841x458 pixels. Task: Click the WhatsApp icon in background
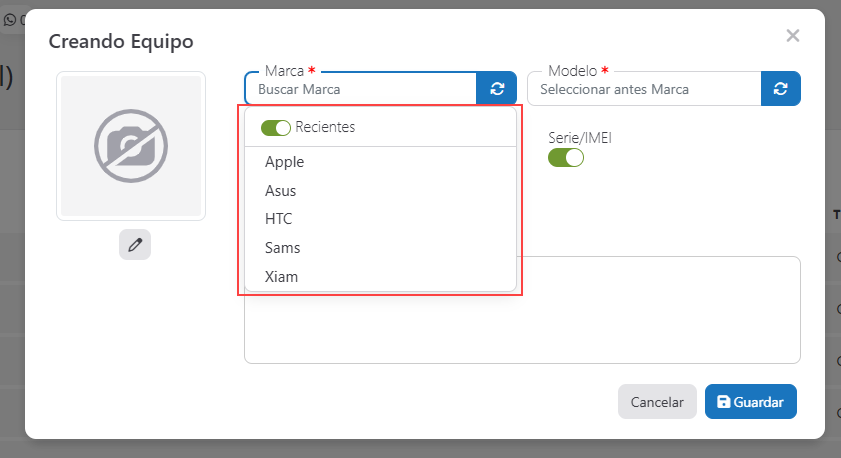[x=10, y=18]
